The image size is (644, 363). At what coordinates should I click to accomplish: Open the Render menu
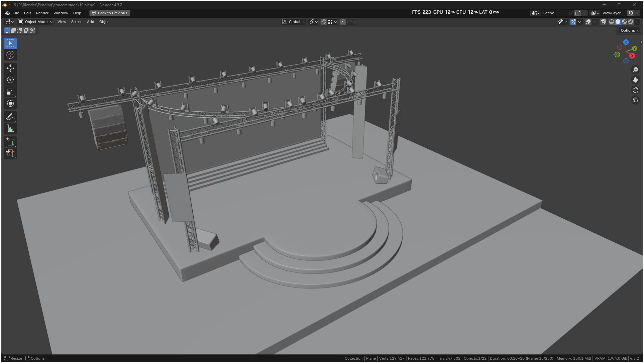click(x=42, y=13)
